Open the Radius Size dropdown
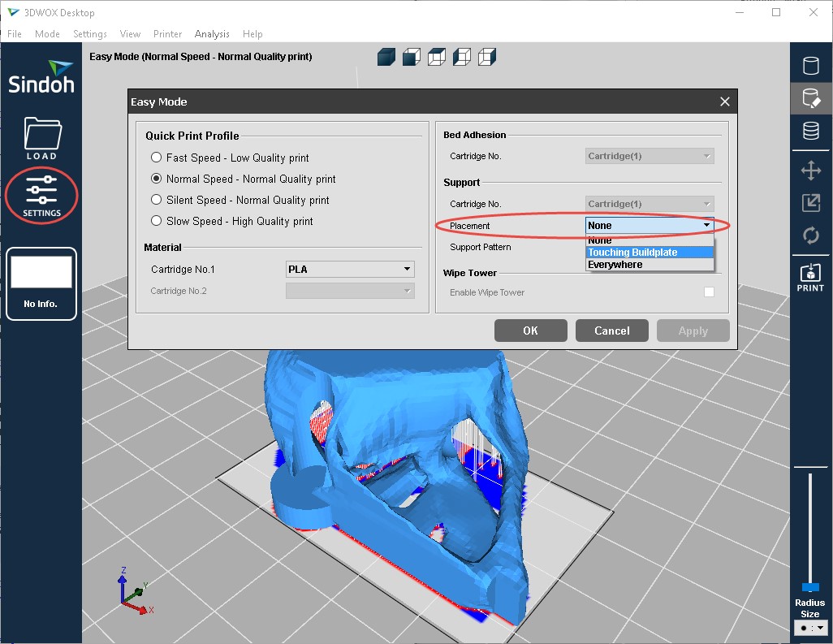This screenshot has width=833, height=644. [x=811, y=628]
